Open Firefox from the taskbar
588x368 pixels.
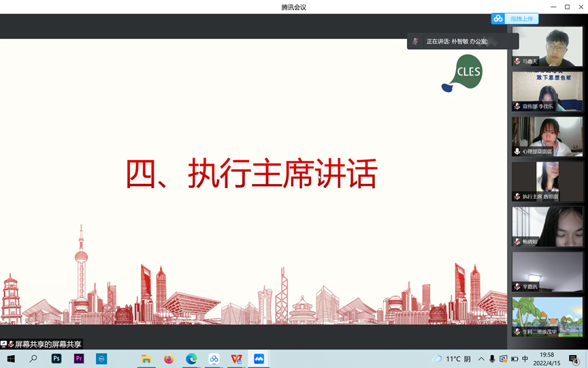pos(169,359)
